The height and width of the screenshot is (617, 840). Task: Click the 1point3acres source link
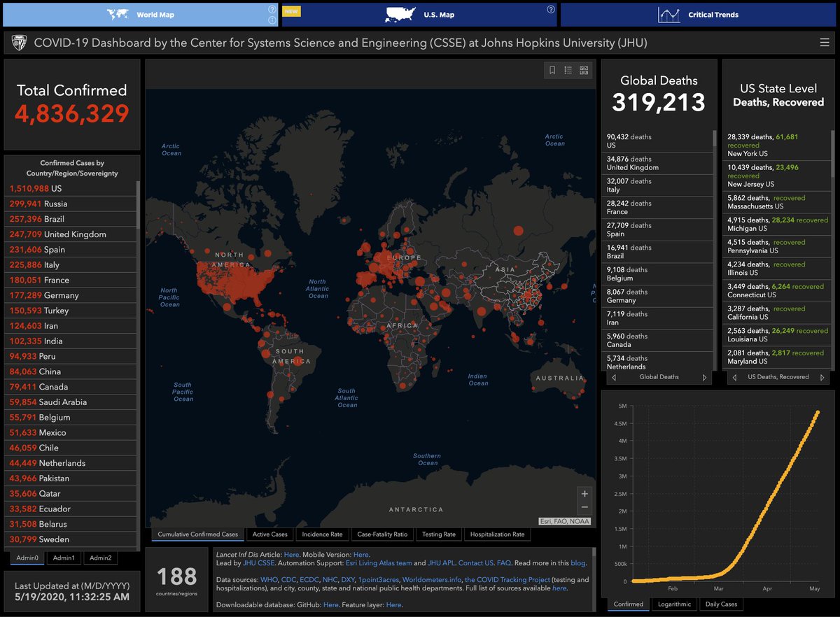(378, 580)
